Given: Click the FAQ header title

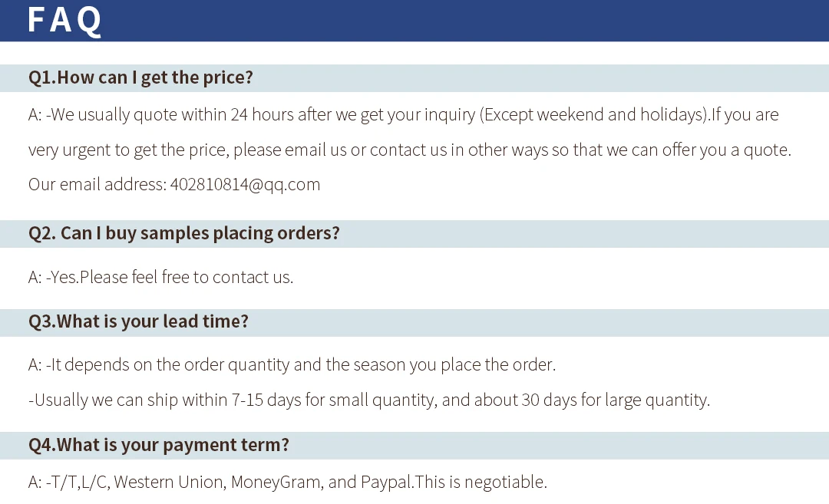Looking at the screenshot, I should coord(64,21).
